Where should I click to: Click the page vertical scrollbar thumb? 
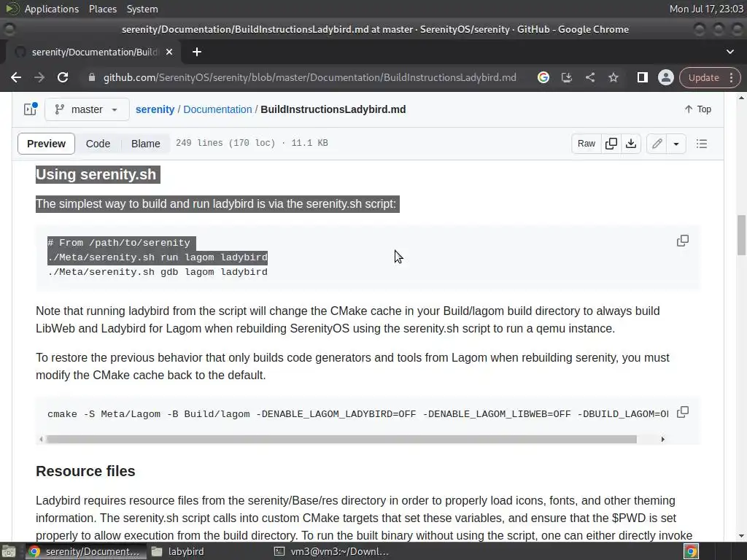[x=741, y=236]
